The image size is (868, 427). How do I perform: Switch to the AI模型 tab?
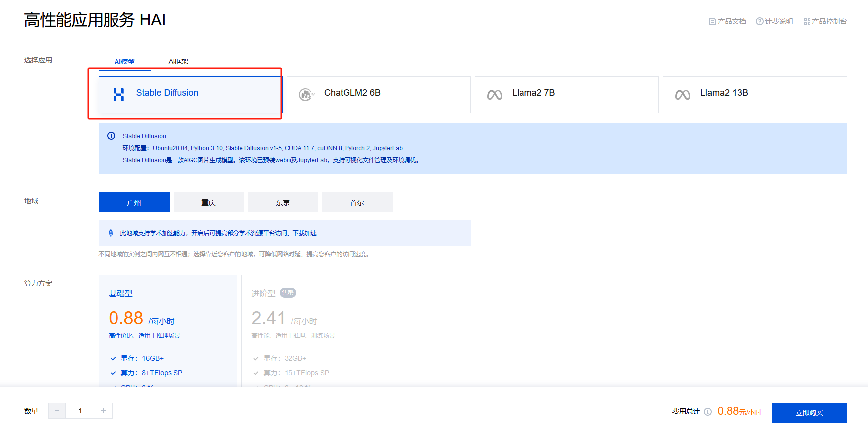coord(124,61)
